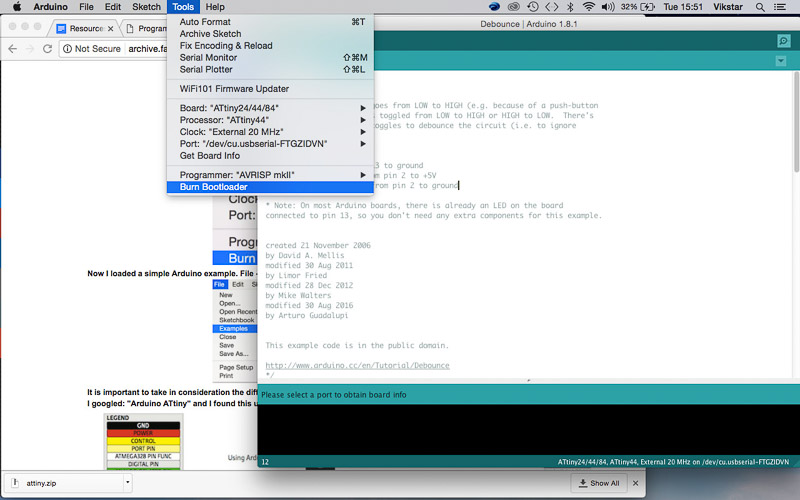Expand the Port usbserial submenu
This screenshot has height=500, width=800.
(x=270, y=144)
